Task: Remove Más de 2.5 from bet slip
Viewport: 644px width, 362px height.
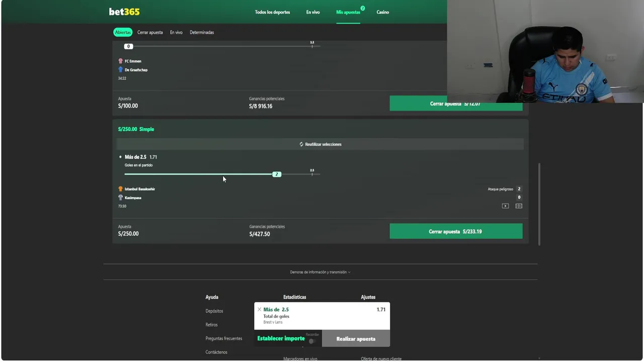Action: click(259, 309)
